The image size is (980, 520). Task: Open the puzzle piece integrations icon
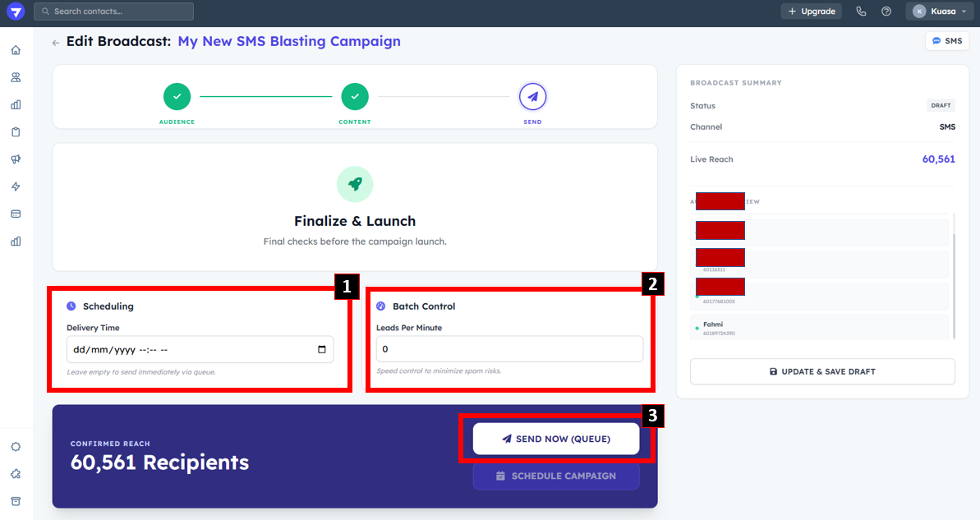16,474
